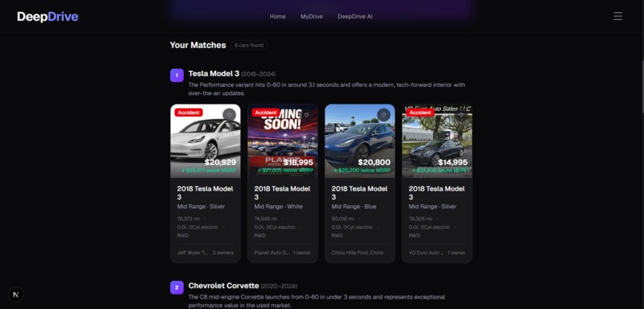
Task: Click '1 owner' on the Planet Auto card
Action: click(x=302, y=253)
